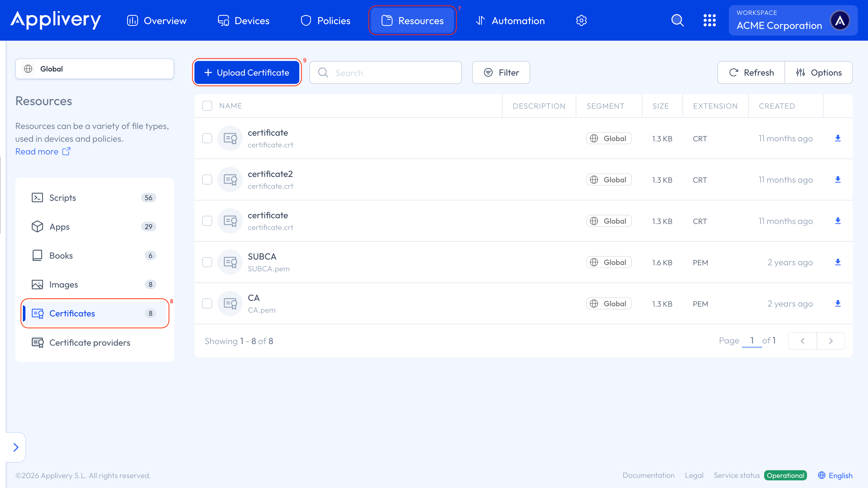Download the SUBCA certificate file
The image size is (868, 488).
click(x=838, y=262)
